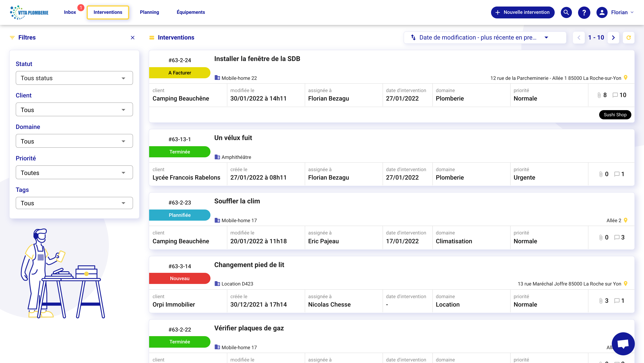The width and height of the screenshot is (644, 363).
Task: Click map pin for 12 rue de la Parcheminerie
Action: coord(626,78)
